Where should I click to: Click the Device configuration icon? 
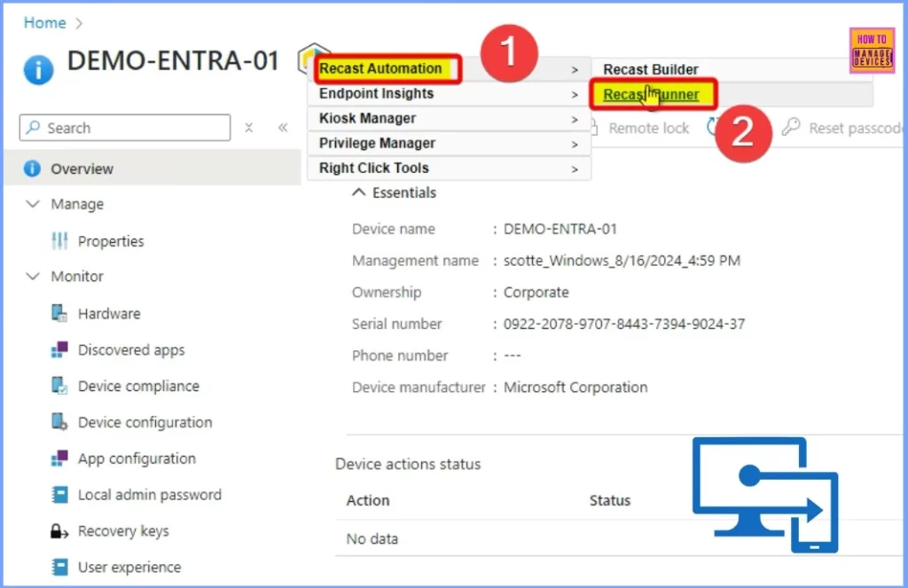pyautogui.click(x=59, y=422)
